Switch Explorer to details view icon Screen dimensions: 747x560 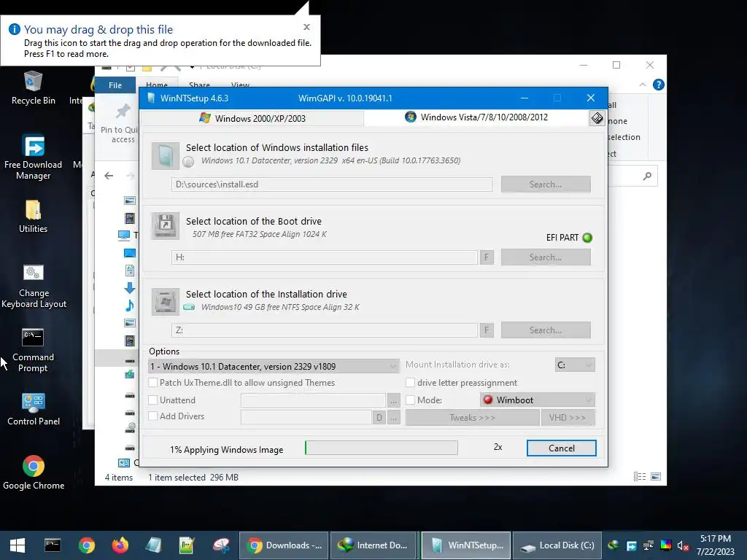[x=640, y=477]
